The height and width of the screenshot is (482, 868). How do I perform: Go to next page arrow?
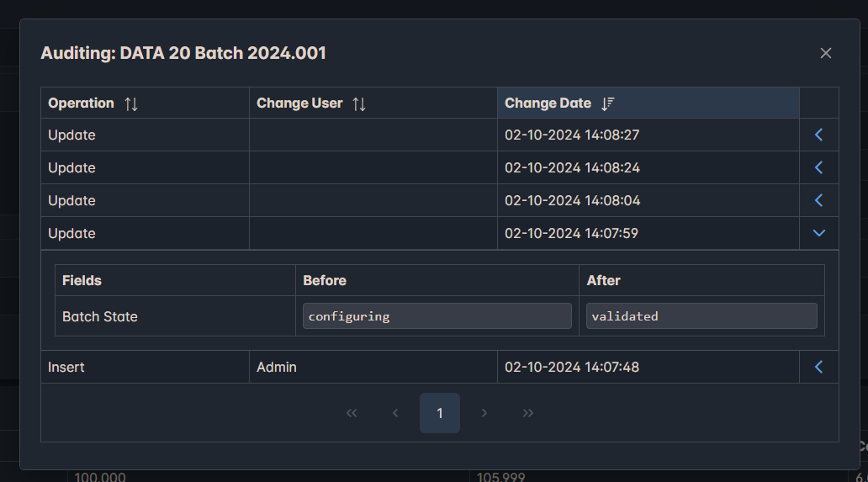[484, 413]
